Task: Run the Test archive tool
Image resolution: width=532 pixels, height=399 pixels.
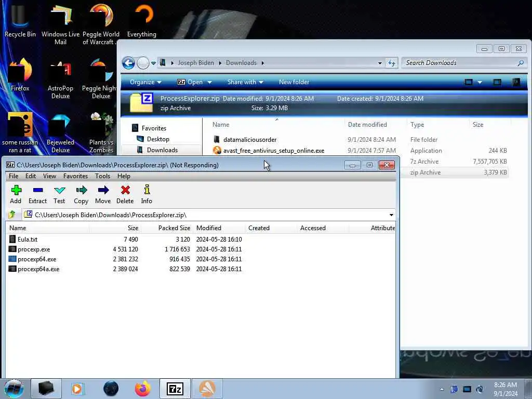Action: pyautogui.click(x=59, y=194)
